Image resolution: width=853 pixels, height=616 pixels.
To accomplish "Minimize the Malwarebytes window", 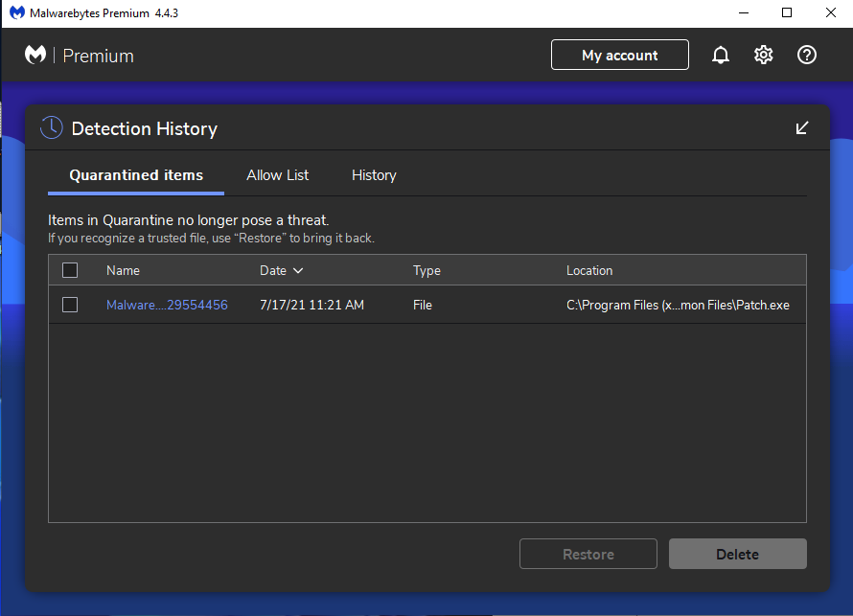I will point(744,12).
